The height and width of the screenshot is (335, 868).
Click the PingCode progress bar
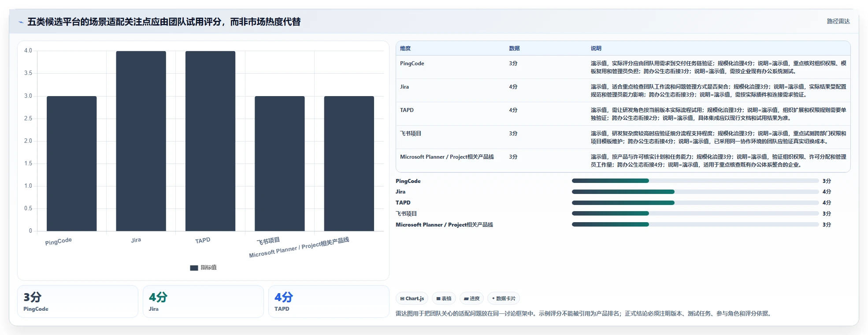695,181
